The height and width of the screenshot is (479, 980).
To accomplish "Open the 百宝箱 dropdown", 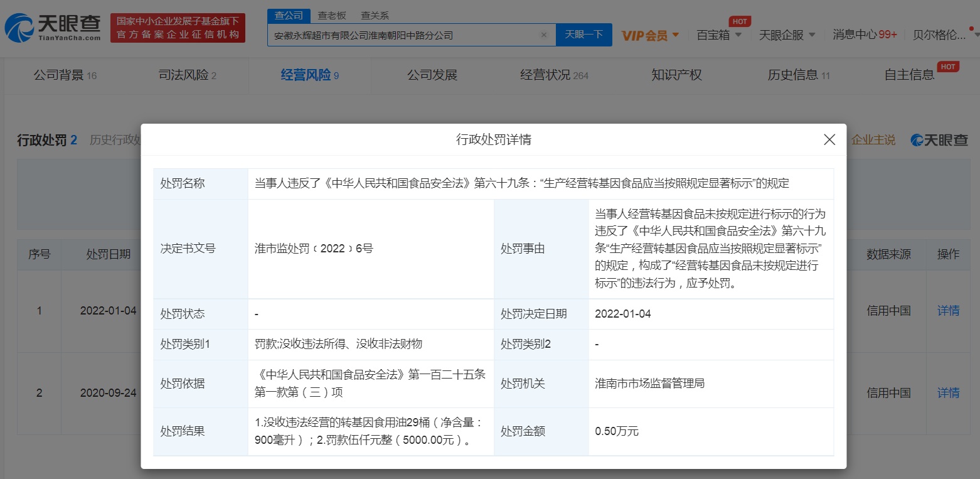I will 719,35.
